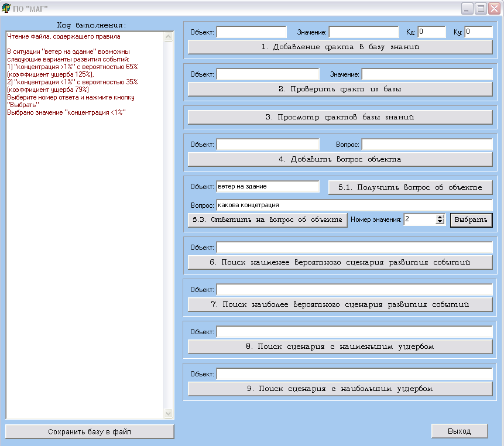The height and width of the screenshot is (446, 504).
Task: Click the ПО "МАГ" application icon in title bar
Action: coord(6,8)
